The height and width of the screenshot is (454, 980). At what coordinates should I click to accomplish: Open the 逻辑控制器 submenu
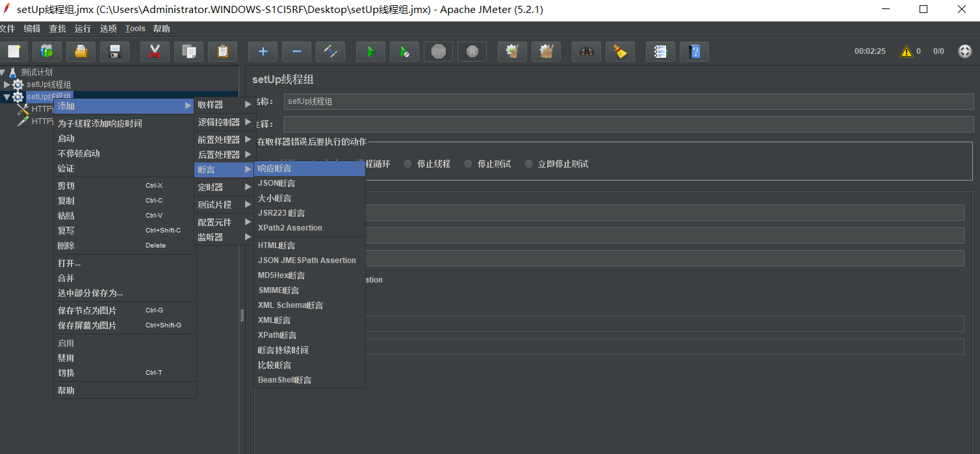(x=225, y=122)
